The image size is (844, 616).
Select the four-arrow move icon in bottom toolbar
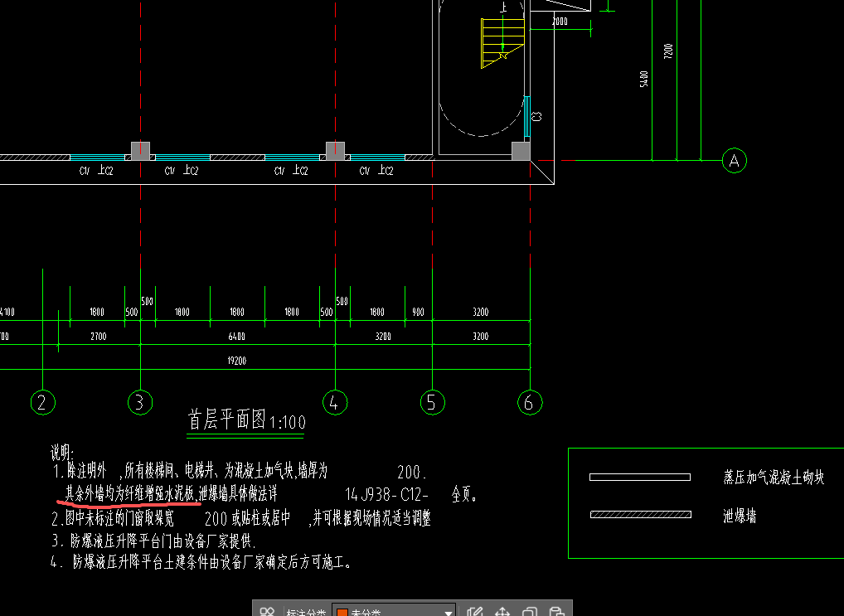(x=502, y=612)
